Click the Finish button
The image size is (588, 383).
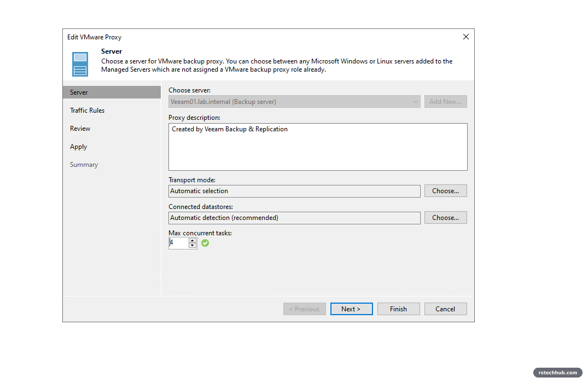coord(398,309)
